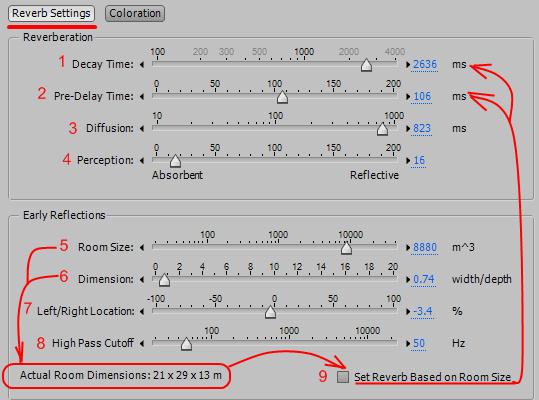This screenshot has width=539, height=400.
Task: Click the Left/Right Location slider handle
Action: click(271, 312)
